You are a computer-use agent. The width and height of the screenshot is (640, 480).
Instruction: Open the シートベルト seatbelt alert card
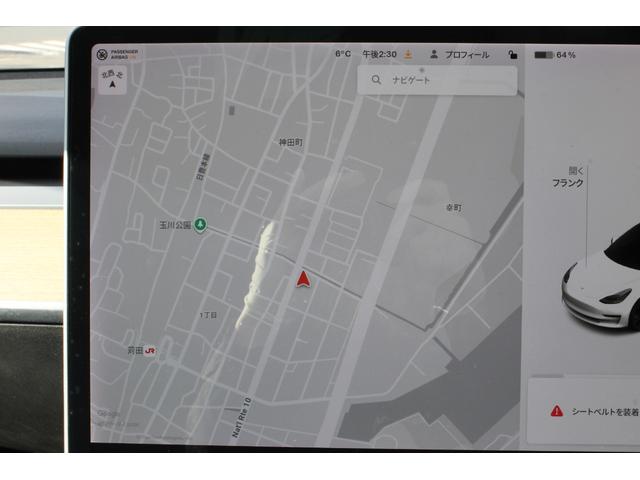pyautogui.click(x=590, y=411)
